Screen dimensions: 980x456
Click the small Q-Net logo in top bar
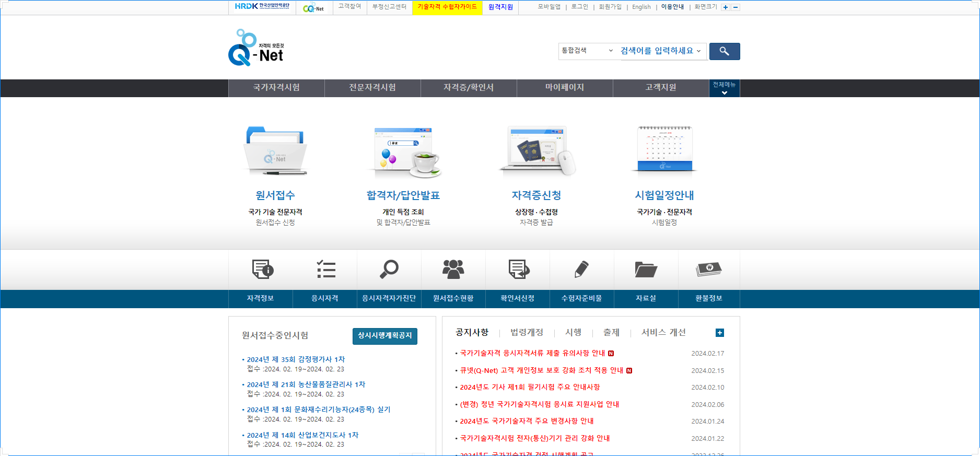click(x=313, y=7)
